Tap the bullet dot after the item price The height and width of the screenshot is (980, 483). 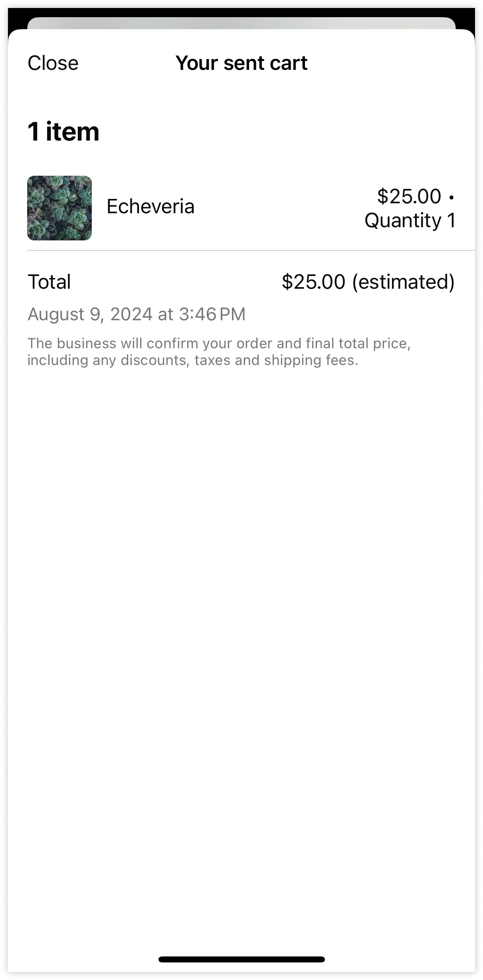pyautogui.click(x=451, y=197)
